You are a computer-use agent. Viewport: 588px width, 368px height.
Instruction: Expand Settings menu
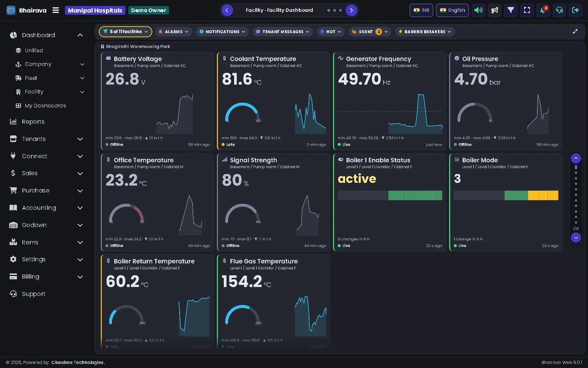click(x=47, y=259)
